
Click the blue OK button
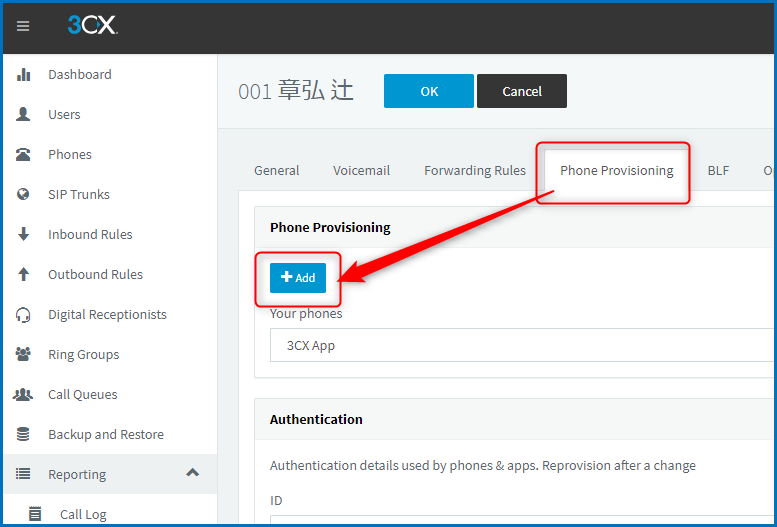[x=429, y=91]
